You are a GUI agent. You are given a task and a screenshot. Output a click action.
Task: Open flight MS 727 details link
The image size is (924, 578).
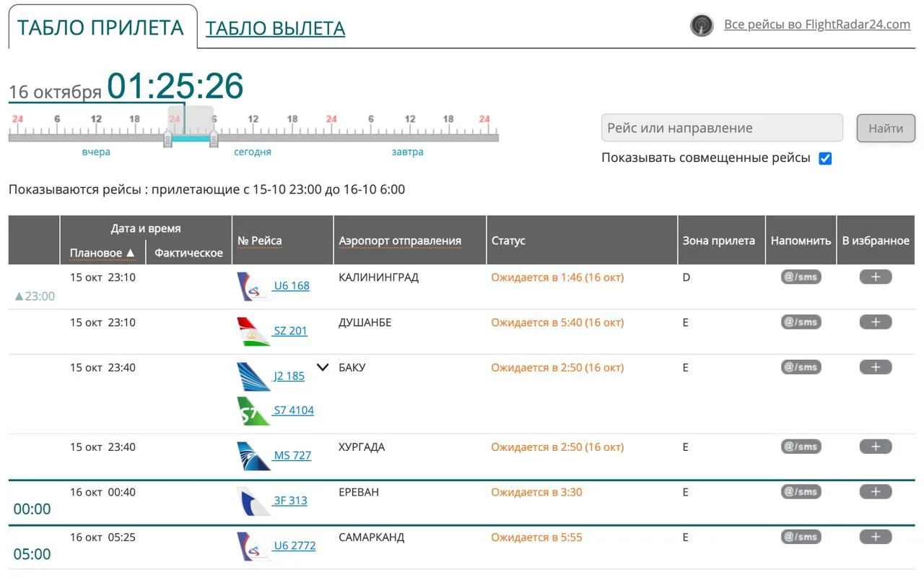tap(292, 455)
